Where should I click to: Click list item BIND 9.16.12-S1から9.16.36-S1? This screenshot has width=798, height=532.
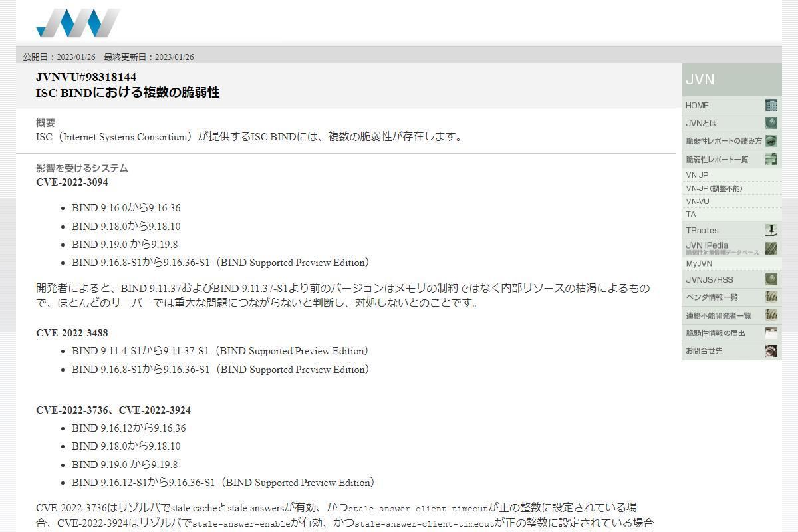tap(223, 483)
